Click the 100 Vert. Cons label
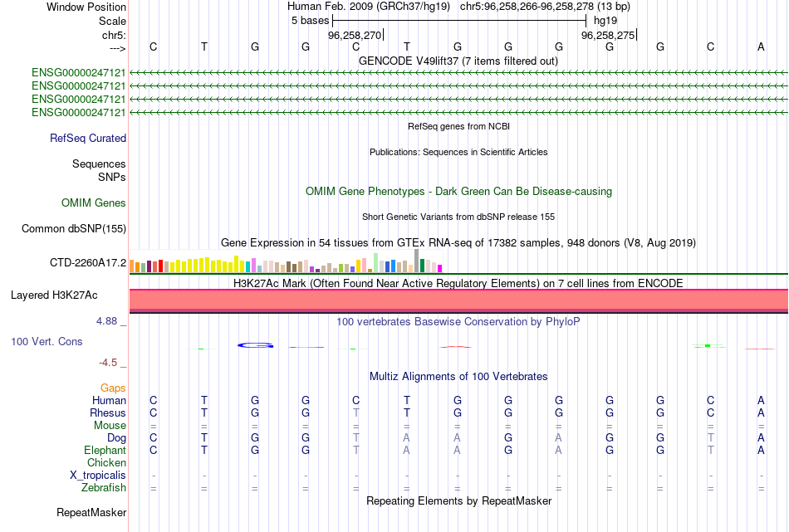Viewport: 789px width, 532px height. click(x=47, y=341)
